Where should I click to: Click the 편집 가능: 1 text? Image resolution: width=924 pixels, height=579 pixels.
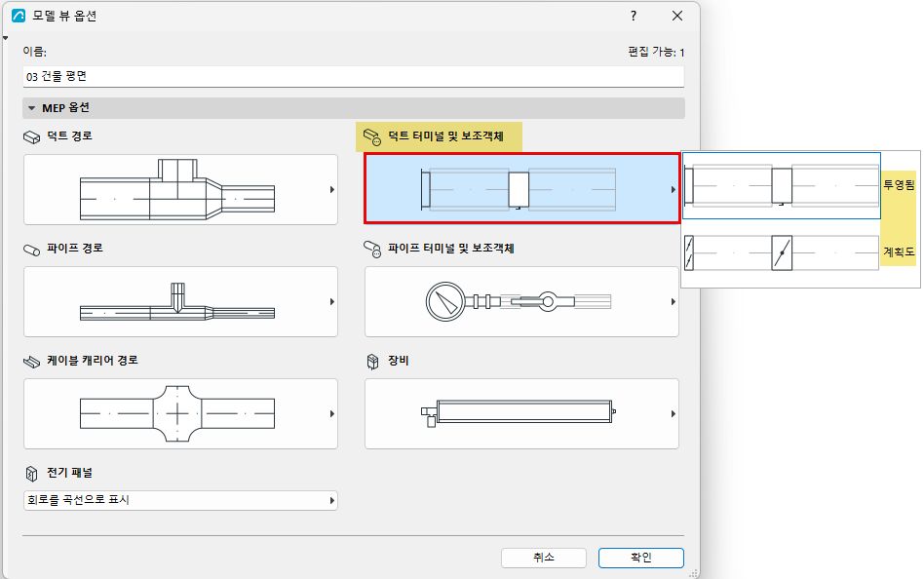[657, 53]
